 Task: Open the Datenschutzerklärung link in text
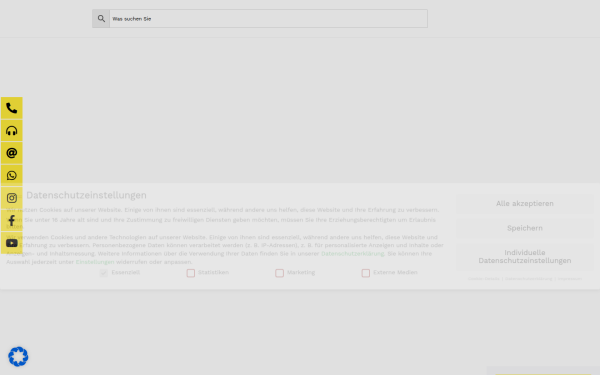pos(352,254)
